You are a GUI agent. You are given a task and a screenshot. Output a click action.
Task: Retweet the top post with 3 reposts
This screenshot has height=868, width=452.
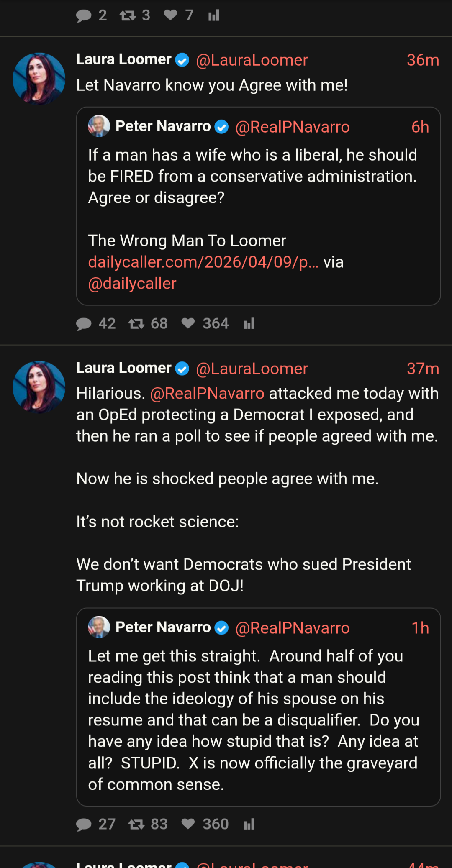tap(127, 16)
